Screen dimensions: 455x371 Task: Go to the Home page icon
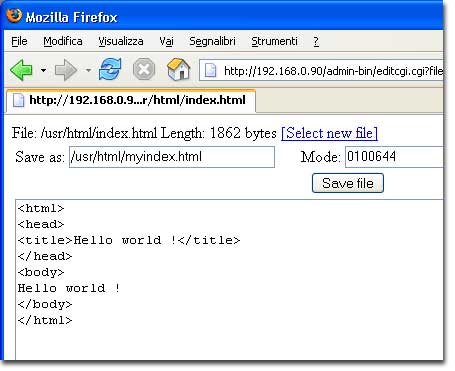click(178, 69)
